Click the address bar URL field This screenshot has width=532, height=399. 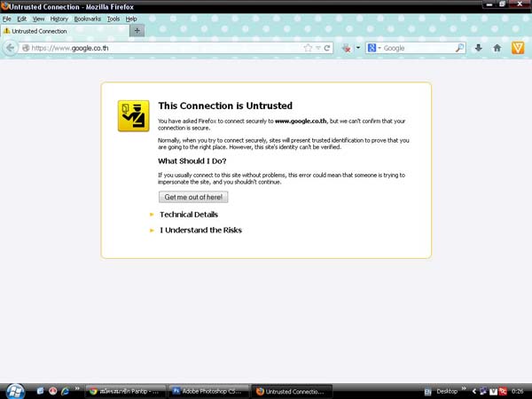pyautogui.click(x=160, y=48)
